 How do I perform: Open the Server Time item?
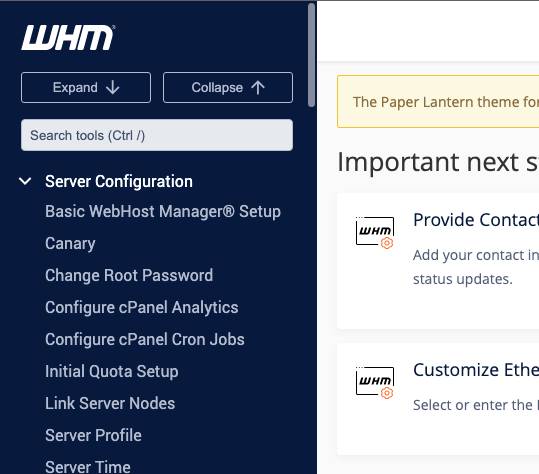coord(88,466)
